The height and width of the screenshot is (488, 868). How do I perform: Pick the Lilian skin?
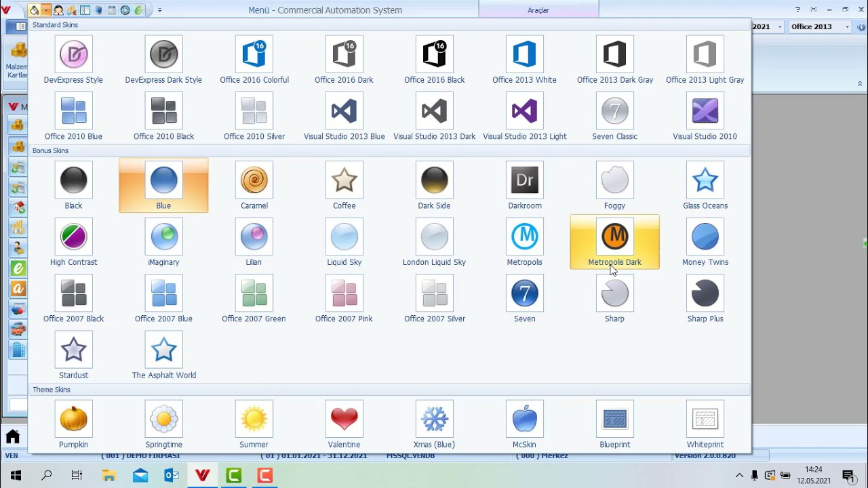pyautogui.click(x=254, y=242)
